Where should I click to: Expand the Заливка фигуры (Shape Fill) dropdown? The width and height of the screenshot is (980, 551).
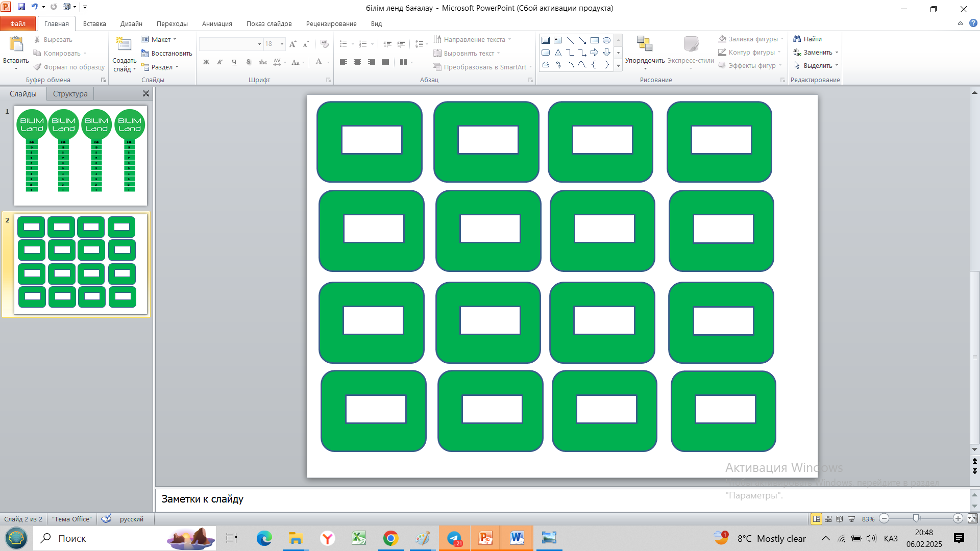click(x=782, y=39)
